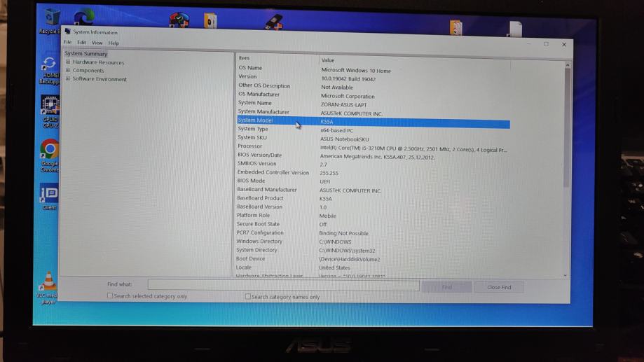Click the vertical scrollbar thumb
Viewport: 644px width, 362px height.
tap(567, 127)
